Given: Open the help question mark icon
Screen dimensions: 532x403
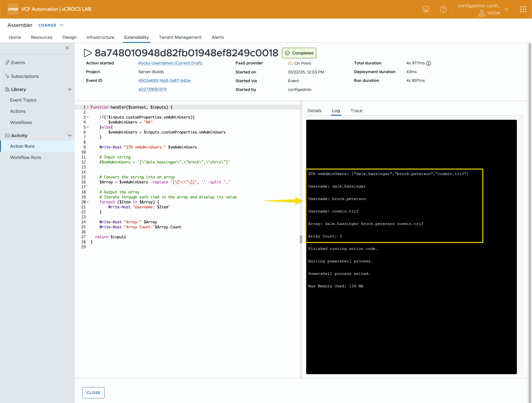Looking at the screenshot, I should [443, 9].
